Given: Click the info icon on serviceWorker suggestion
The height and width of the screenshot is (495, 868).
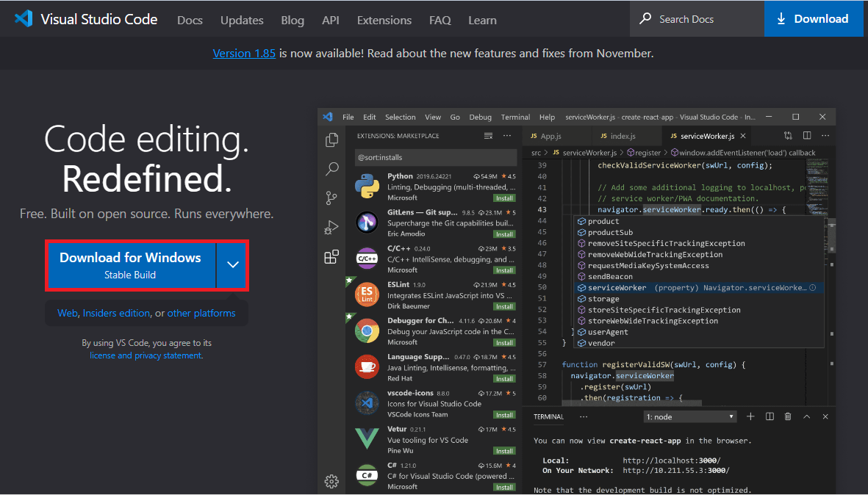Looking at the screenshot, I should [x=813, y=288].
